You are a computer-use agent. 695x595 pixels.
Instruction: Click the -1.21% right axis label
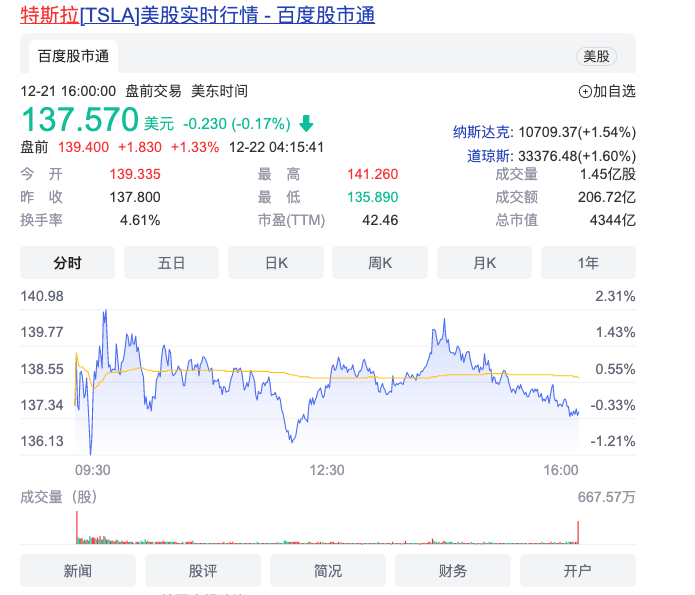(x=613, y=441)
